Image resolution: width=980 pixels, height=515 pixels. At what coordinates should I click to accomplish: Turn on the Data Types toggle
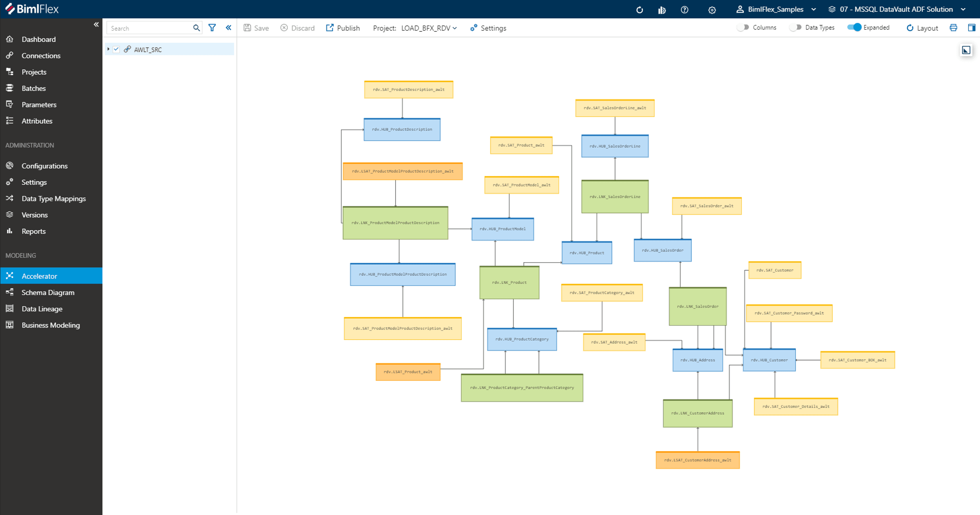pos(795,27)
